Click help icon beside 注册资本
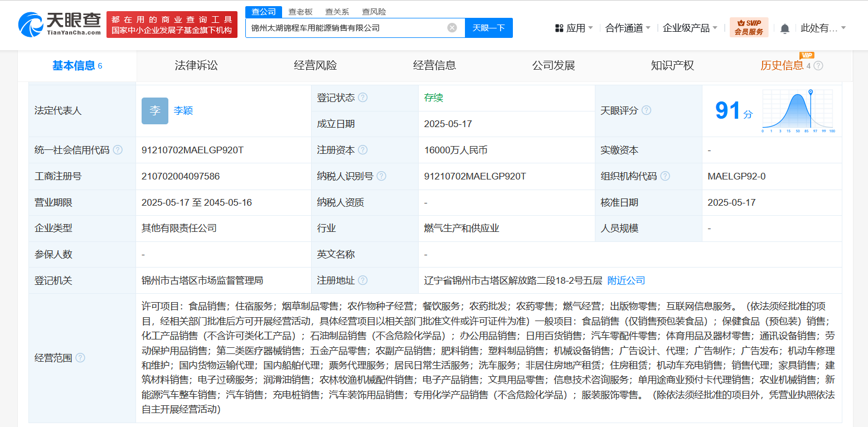This screenshot has width=868, height=427. tap(363, 150)
